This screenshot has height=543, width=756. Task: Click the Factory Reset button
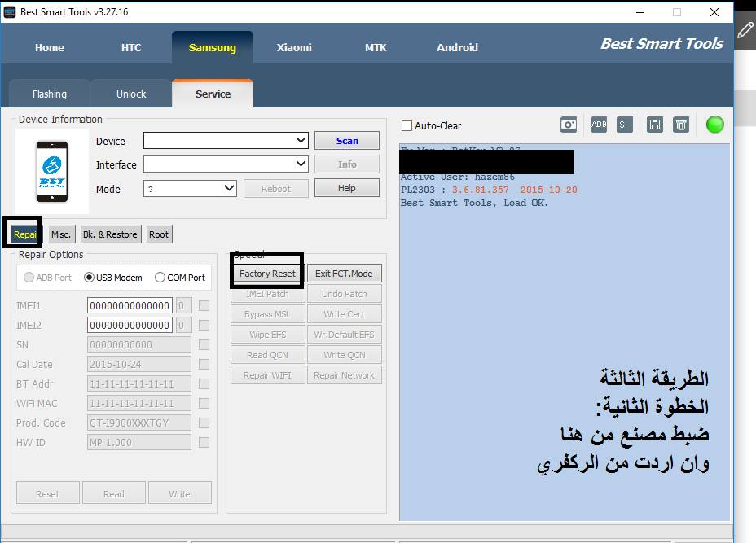[x=267, y=274]
